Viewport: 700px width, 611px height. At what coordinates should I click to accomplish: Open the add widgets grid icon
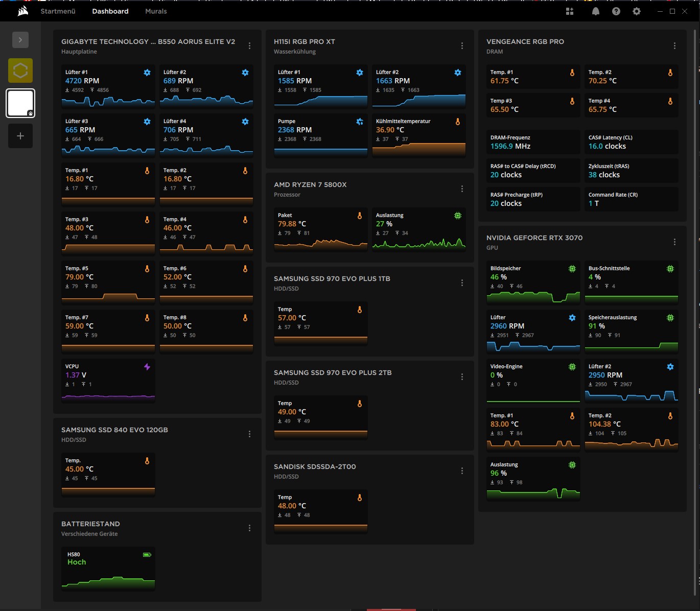(x=570, y=11)
